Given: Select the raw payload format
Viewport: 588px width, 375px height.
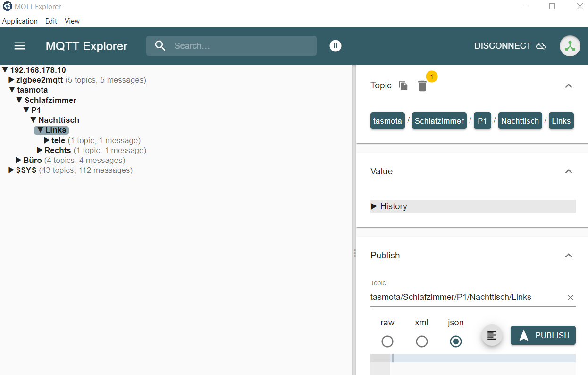Looking at the screenshot, I should click(x=387, y=341).
